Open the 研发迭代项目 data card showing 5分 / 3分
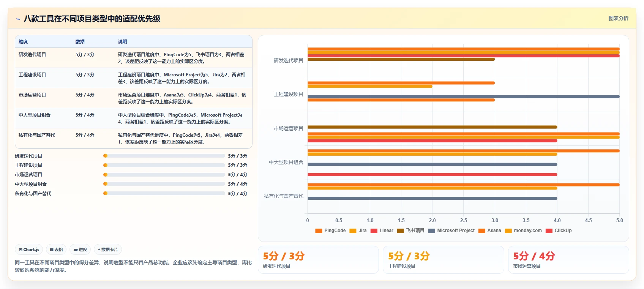Screen dimensions: 644x289 [318, 260]
